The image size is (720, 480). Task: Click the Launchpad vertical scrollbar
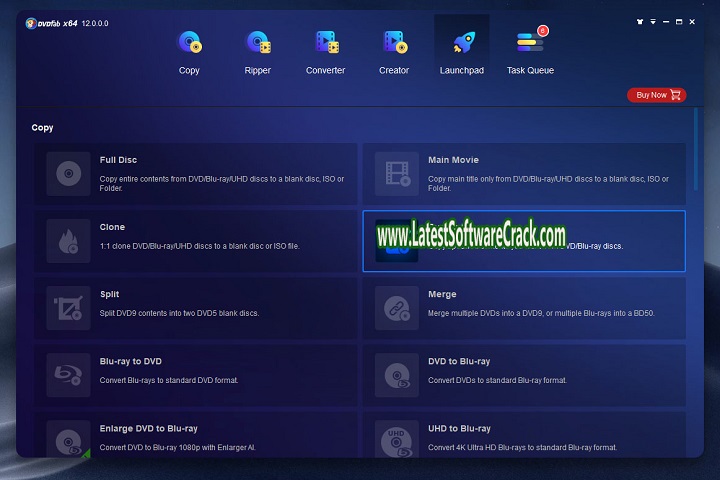(x=696, y=150)
